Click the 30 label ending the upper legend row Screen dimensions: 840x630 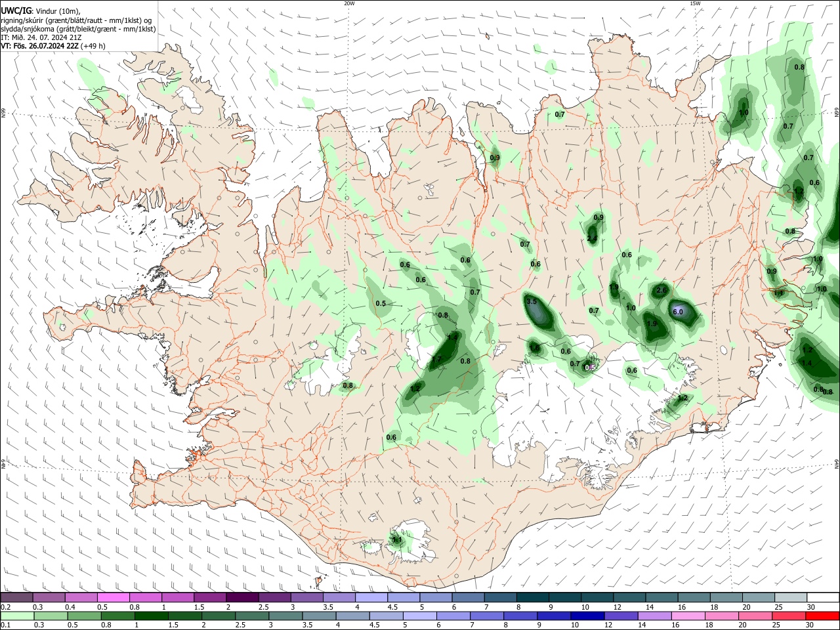click(810, 607)
